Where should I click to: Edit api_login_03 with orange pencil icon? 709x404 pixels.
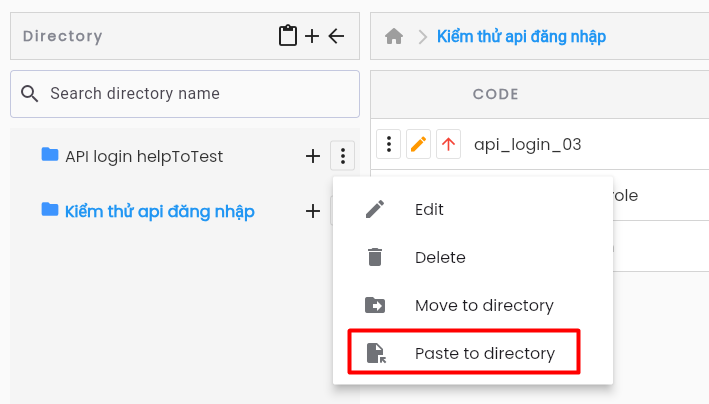pos(418,144)
